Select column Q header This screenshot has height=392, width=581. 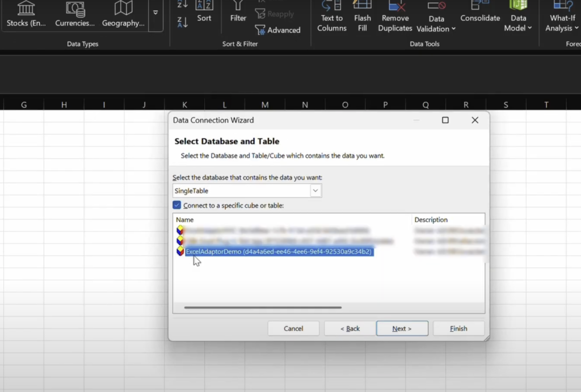pyautogui.click(x=426, y=105)
